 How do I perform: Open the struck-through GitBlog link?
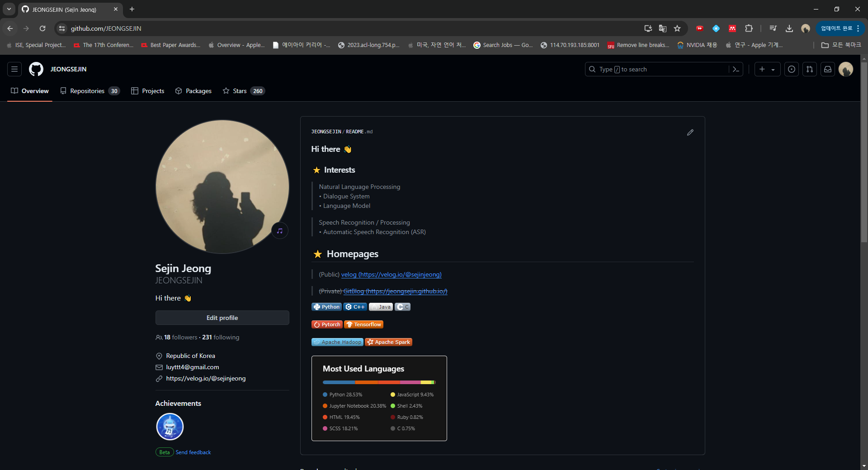(395, 291)
